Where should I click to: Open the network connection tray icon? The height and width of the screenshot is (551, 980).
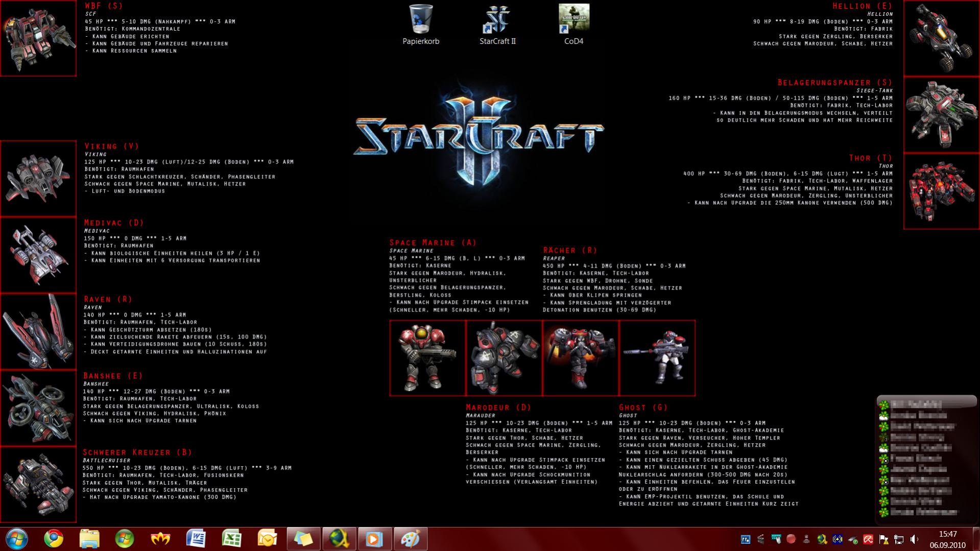point(899,539)
